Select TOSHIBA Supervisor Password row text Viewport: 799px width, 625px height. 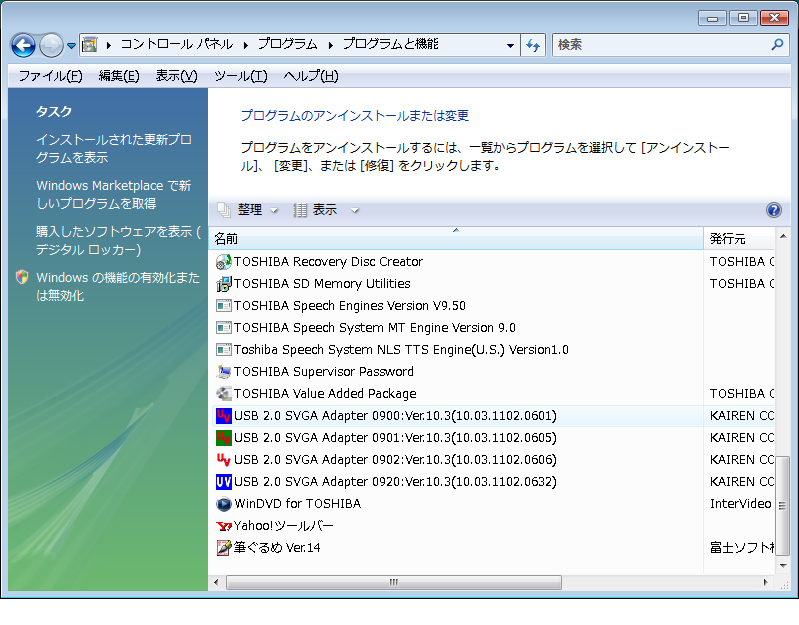pyautogui.click(x=324, y=372)
